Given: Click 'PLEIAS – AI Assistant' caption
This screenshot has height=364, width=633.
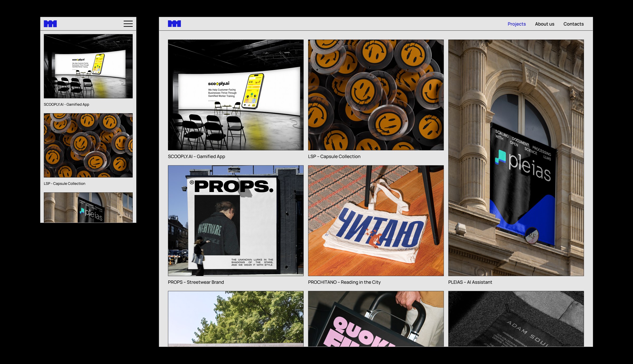Looking at the screenshot, I should click(x=470, y=282).
